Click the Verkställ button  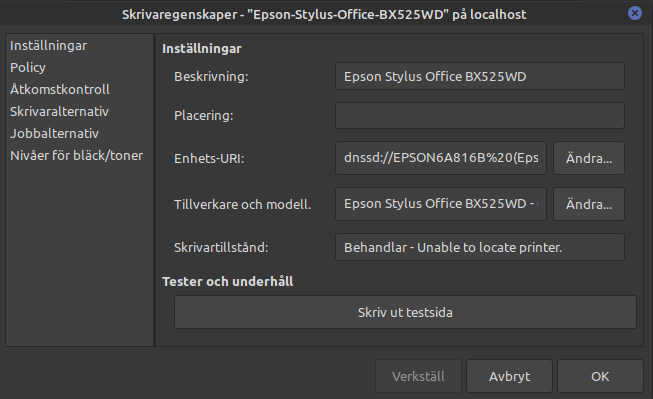418,377
